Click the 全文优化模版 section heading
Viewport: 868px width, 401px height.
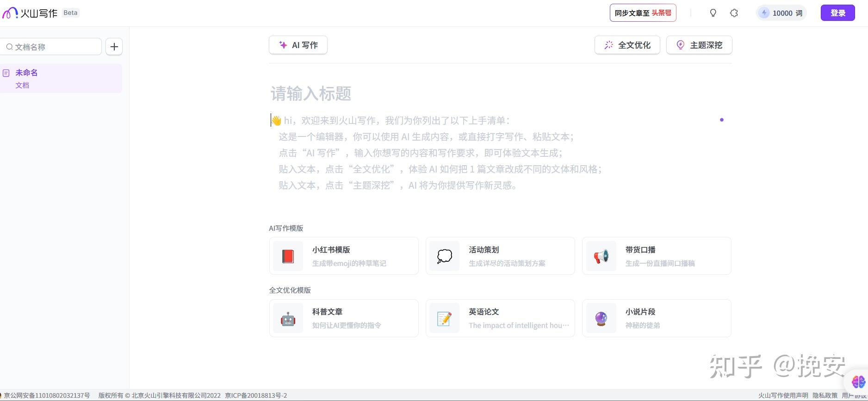click(x=290, y=290)
